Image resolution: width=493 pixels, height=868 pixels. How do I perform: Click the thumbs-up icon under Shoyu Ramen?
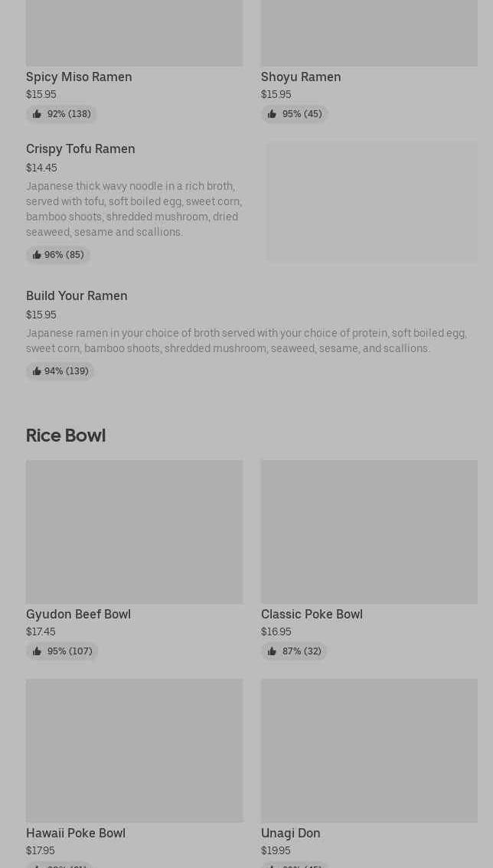pyautogui.click(x=272, y=114)
